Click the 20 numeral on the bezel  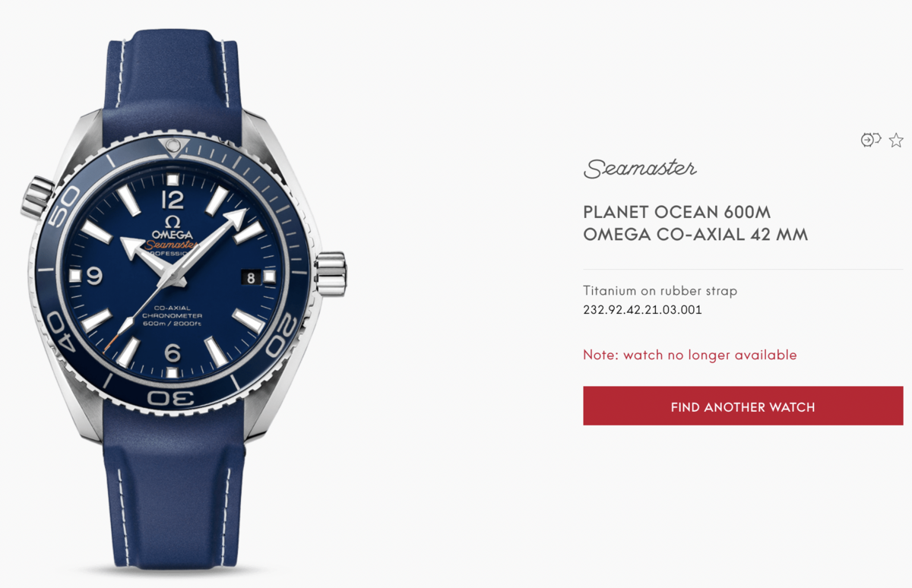coord(283,329)
